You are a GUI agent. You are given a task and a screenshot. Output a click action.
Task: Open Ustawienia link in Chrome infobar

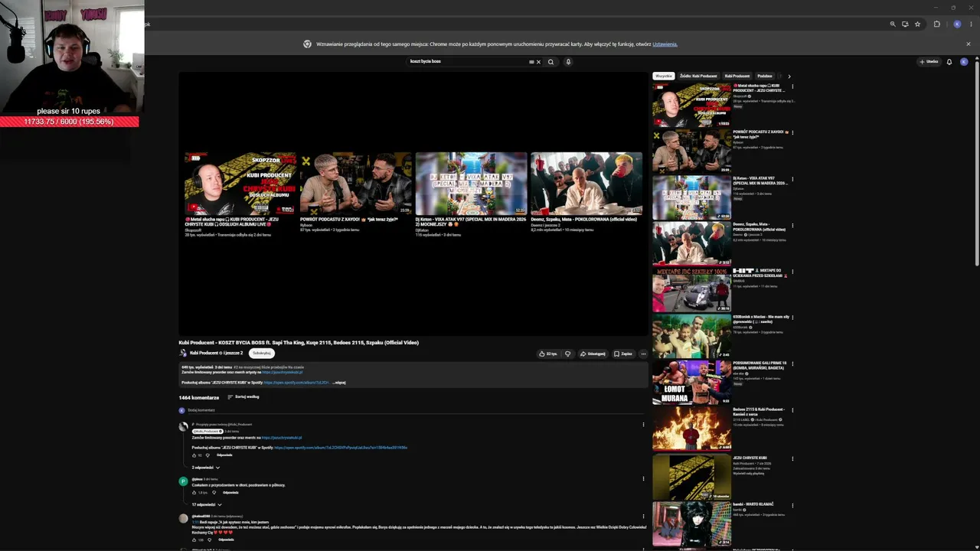(x=665, y=44)
